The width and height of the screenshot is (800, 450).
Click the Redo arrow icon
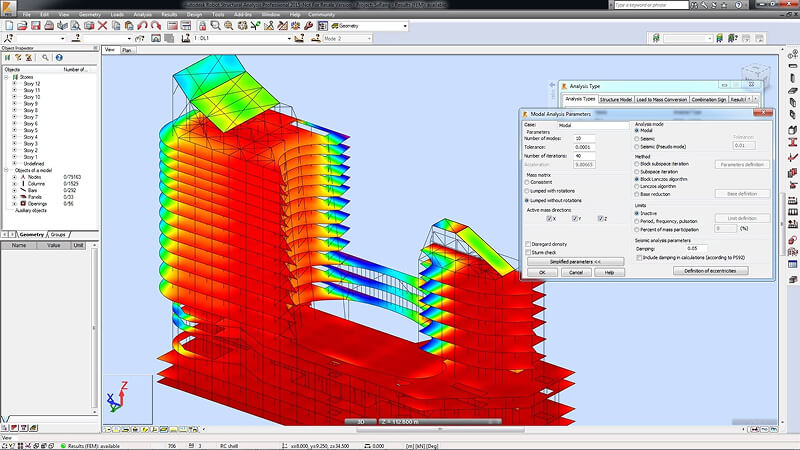pos(156,26)
